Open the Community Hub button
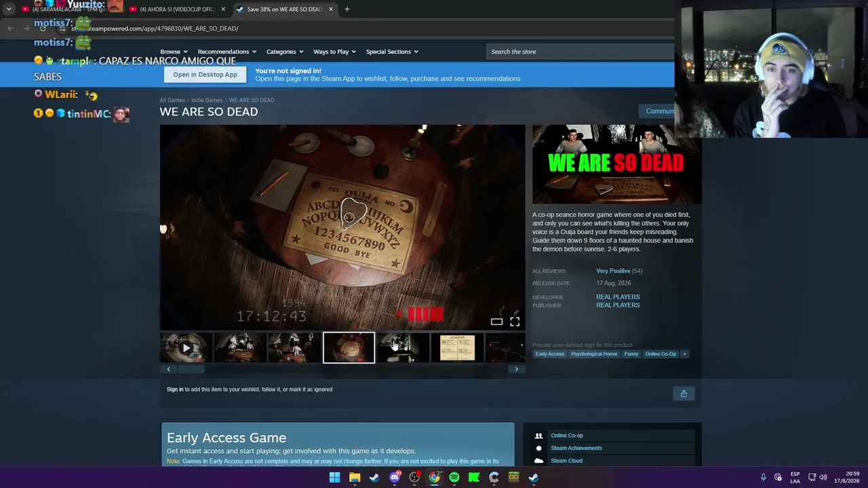 [x=657, y=111]
